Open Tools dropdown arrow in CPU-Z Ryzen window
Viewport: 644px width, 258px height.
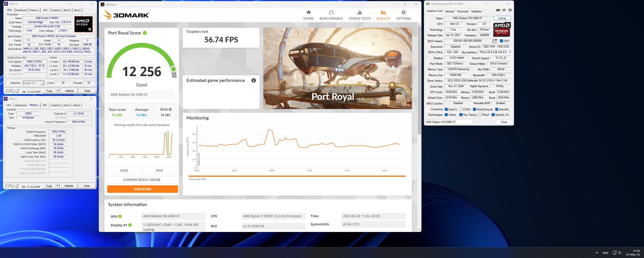coord(58,91)
